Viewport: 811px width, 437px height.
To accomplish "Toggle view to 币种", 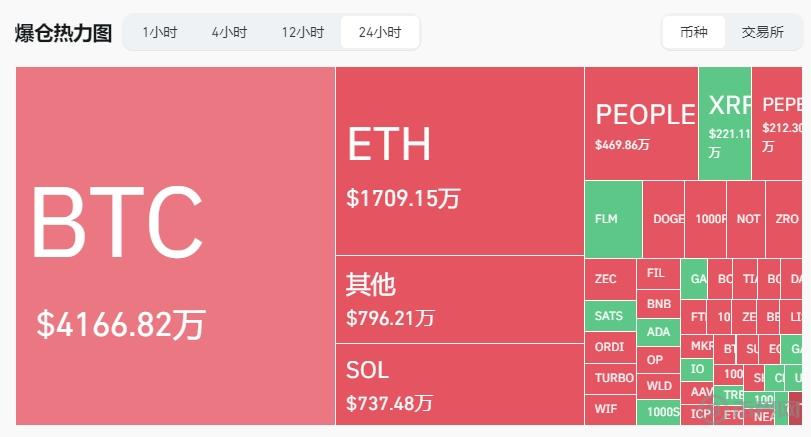I will [693, 32].
